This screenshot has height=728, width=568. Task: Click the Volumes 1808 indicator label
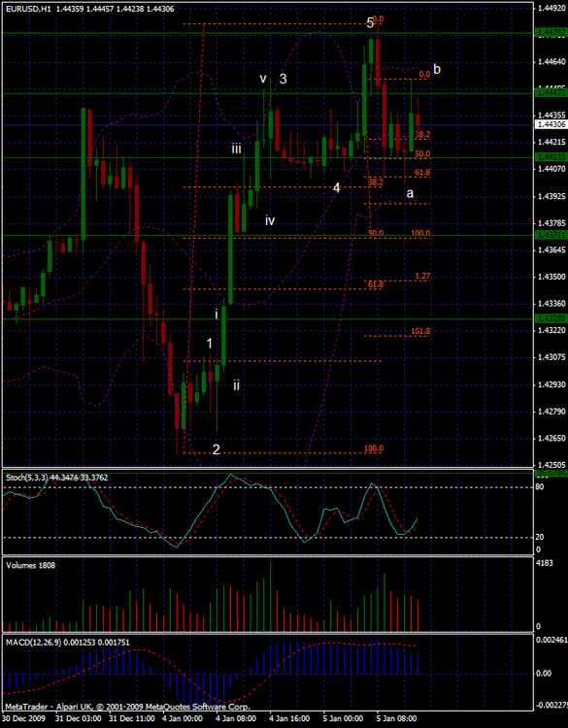tap(30, 566)
